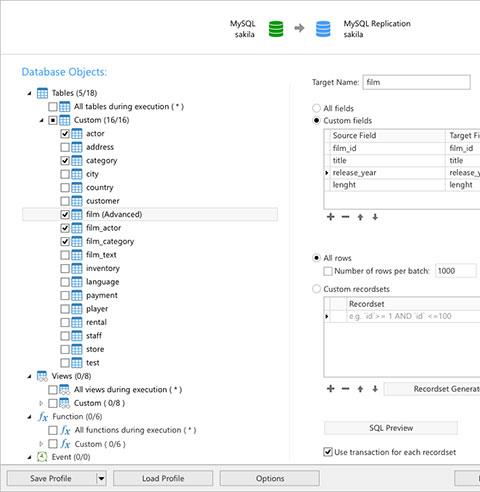Add a recordset with the plus icon
Screen dimensions: 480x492
pyautogui.click(x=330, y=389)
